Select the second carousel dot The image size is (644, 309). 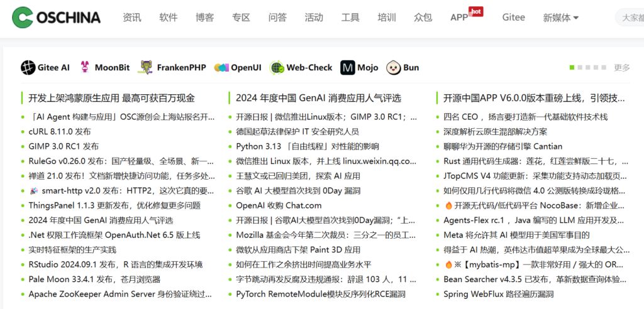580,67
